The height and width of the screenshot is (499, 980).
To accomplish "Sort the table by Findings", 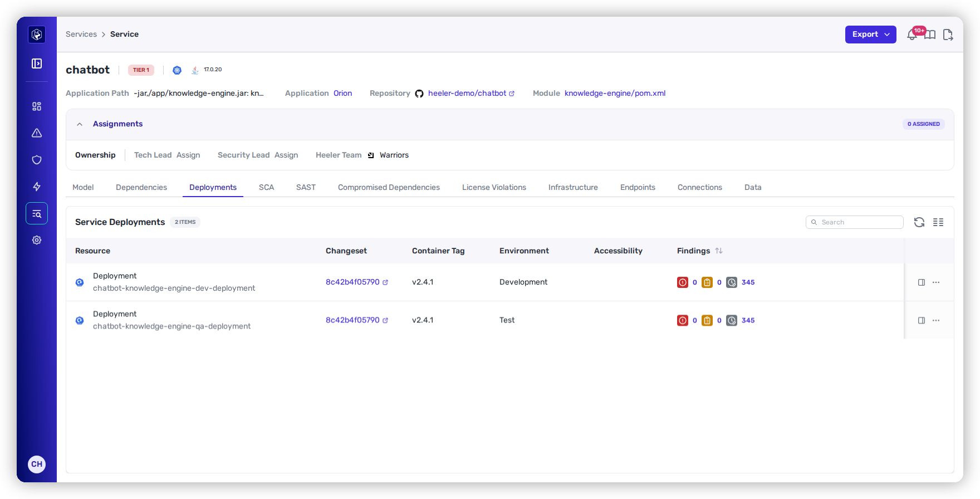I will pyautogui.click(x=719, y=251).
